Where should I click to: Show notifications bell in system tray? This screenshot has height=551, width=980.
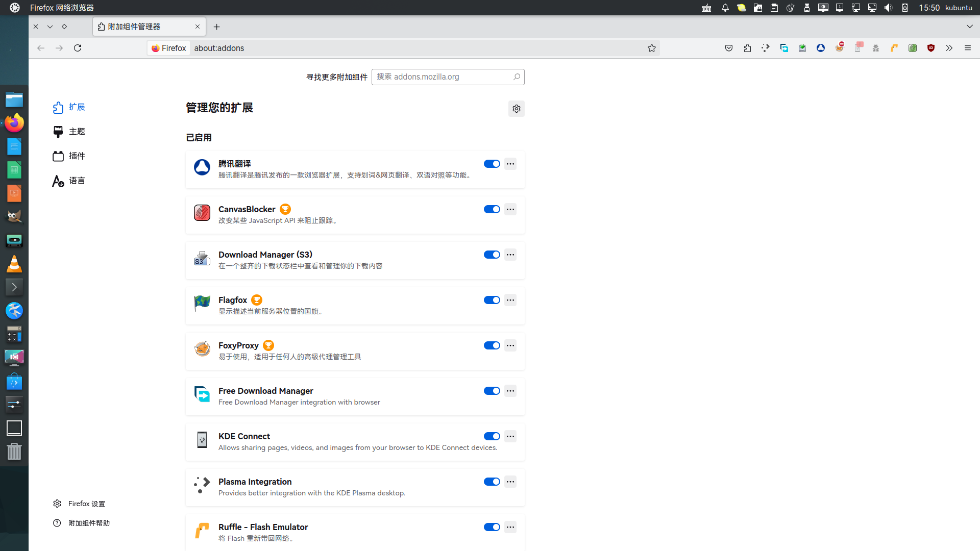(x=725, y=8)
